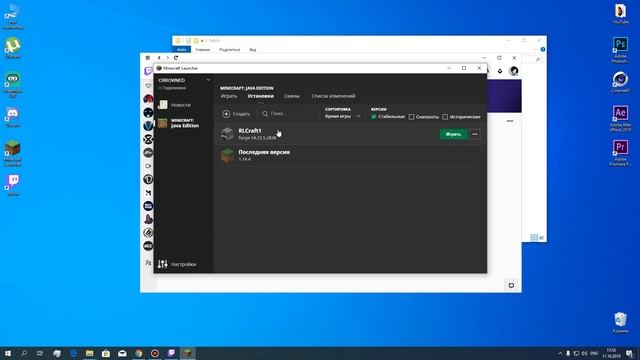
Task: Click the search magnifier in File Explorer window
Action: tap(538, 60)
